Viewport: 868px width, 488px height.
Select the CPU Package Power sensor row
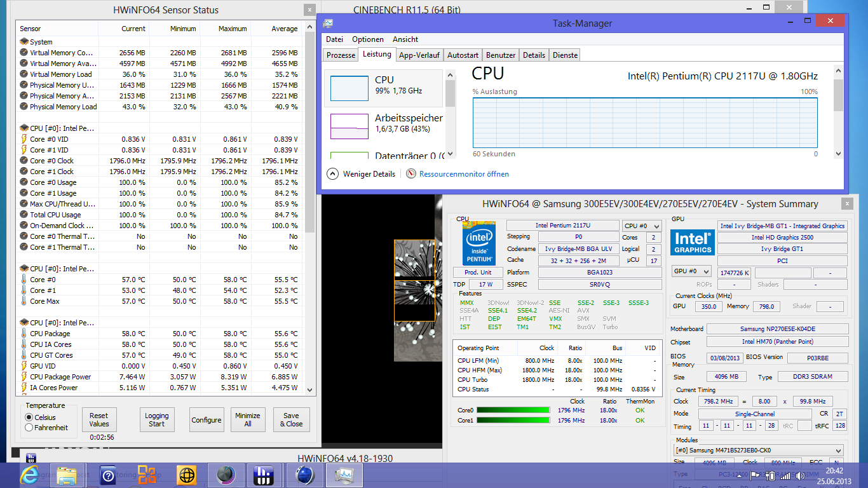(x=159, y=377)
